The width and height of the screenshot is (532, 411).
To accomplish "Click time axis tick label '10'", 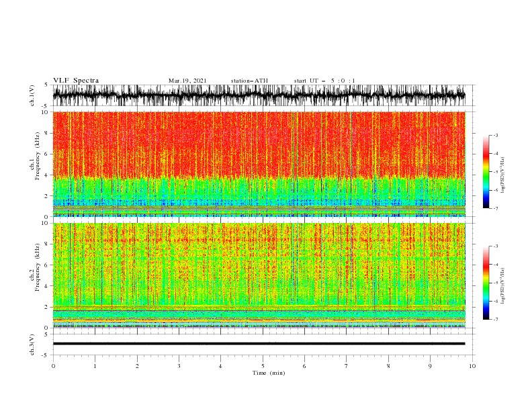I will pos(472,366).
